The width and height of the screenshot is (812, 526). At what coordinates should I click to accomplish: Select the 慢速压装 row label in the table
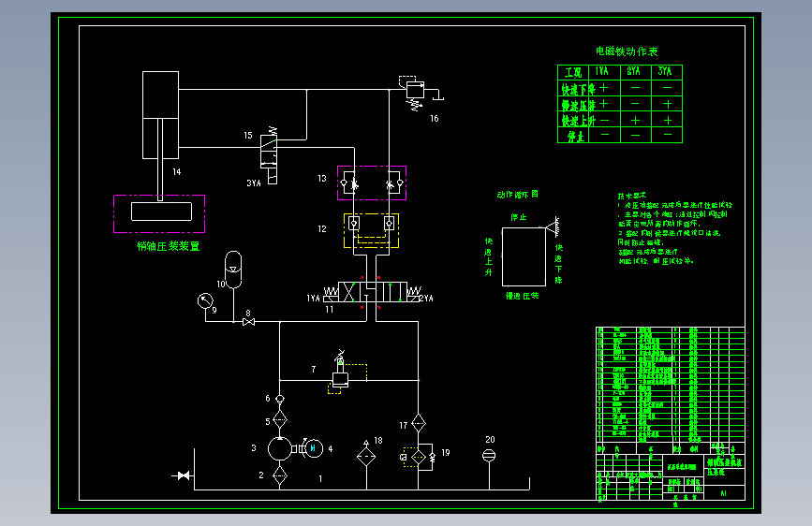click(x=579, y=105)
